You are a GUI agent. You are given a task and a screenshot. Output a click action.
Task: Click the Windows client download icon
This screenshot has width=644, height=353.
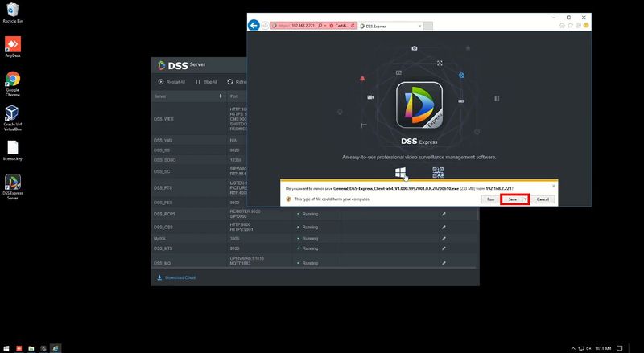point(400,172)
